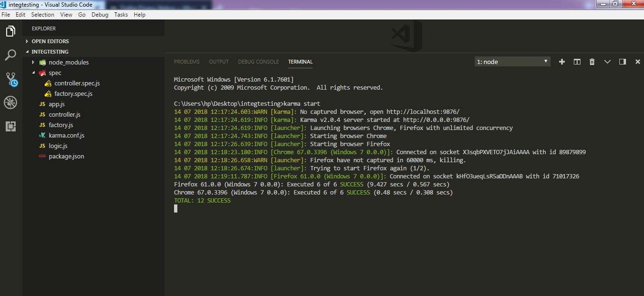Select the node_modules folder name
Viewport: 644px width, 296px height.
tap(69, 62)
